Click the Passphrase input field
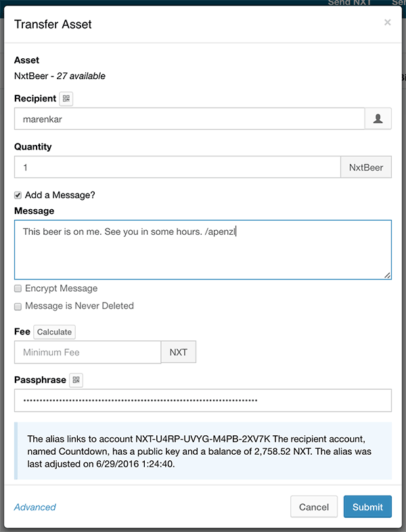This screenshot has height=532, width=406. (x=203, y=401)
